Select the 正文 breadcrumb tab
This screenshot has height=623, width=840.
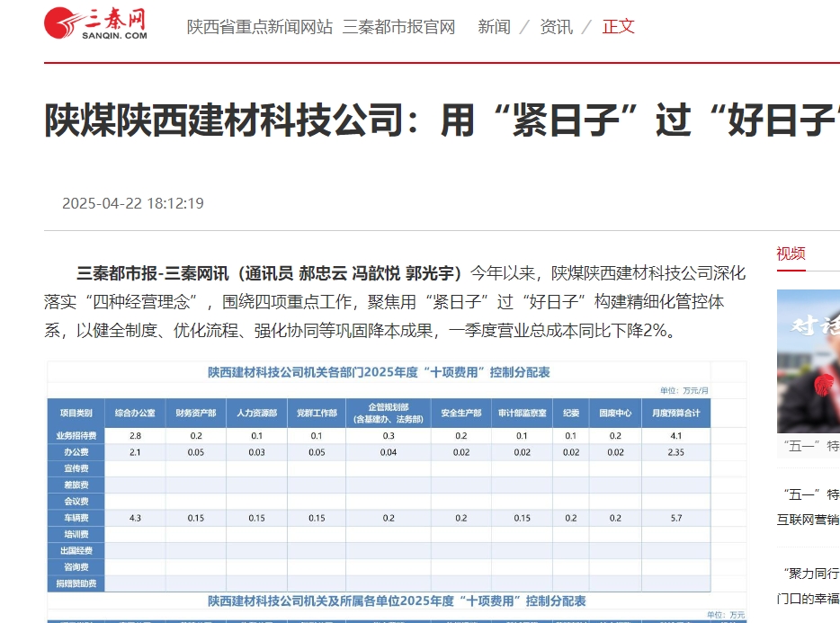[618, 27]
